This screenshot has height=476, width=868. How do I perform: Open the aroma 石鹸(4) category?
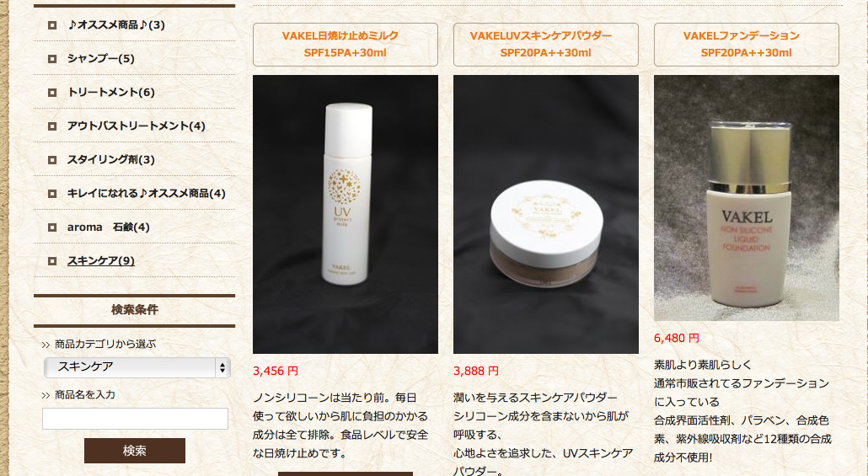(109, 227)
